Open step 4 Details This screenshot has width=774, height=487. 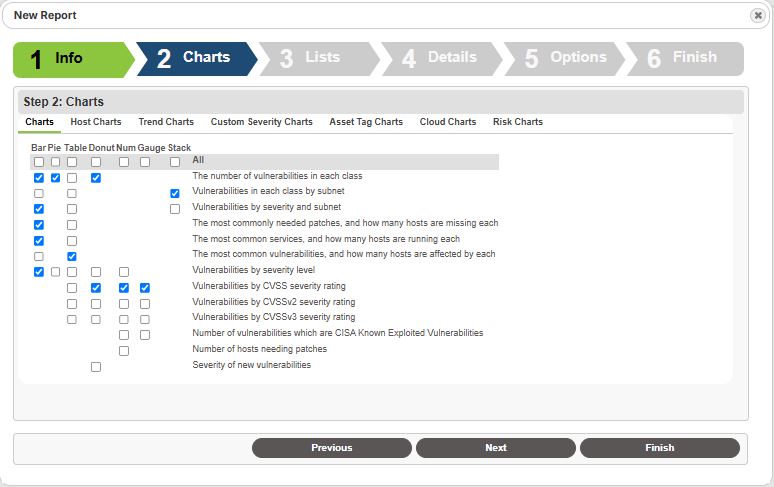pos(441,59)
